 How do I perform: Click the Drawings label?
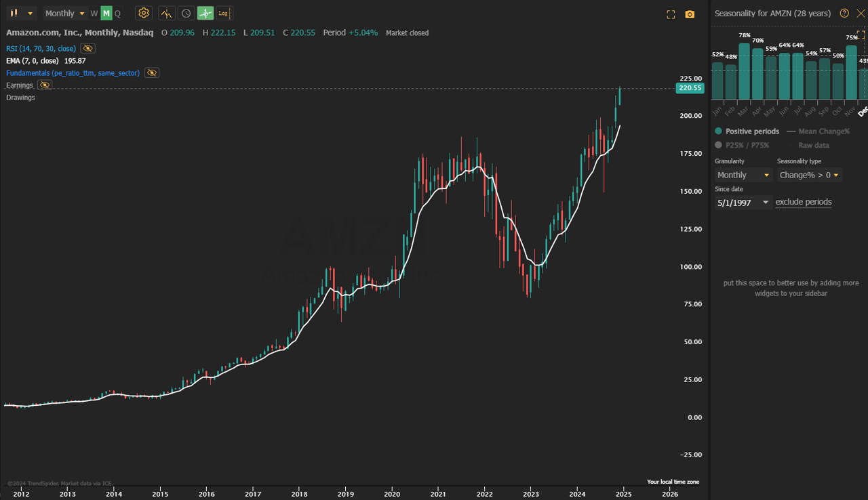pos(20,98)
